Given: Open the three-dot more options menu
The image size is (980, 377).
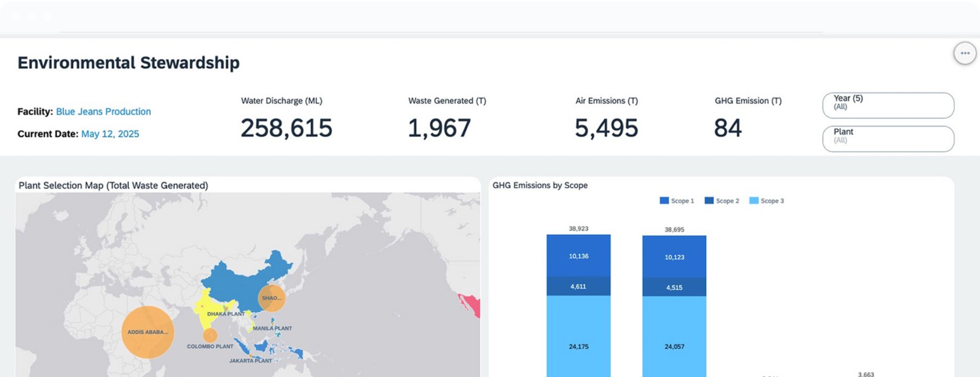Looking at the screenshot, I should click(x=964, y=54).
